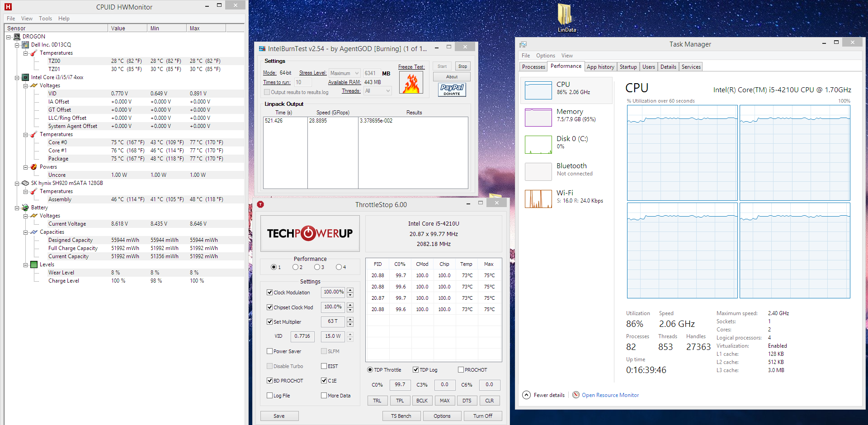Click the Powers flame icon in HWMonitor
The width and height of the screenshot is (868, 425).
point(34,167)
